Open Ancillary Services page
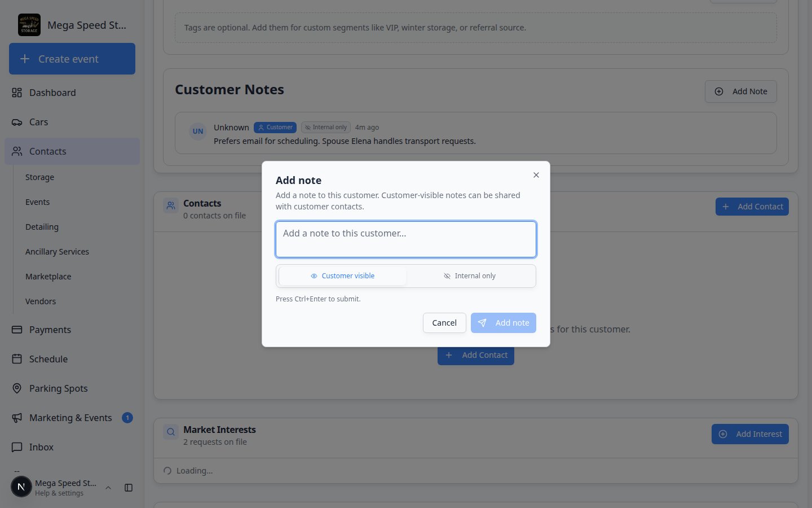Screen dimensions: 812x508 point(57,252)
